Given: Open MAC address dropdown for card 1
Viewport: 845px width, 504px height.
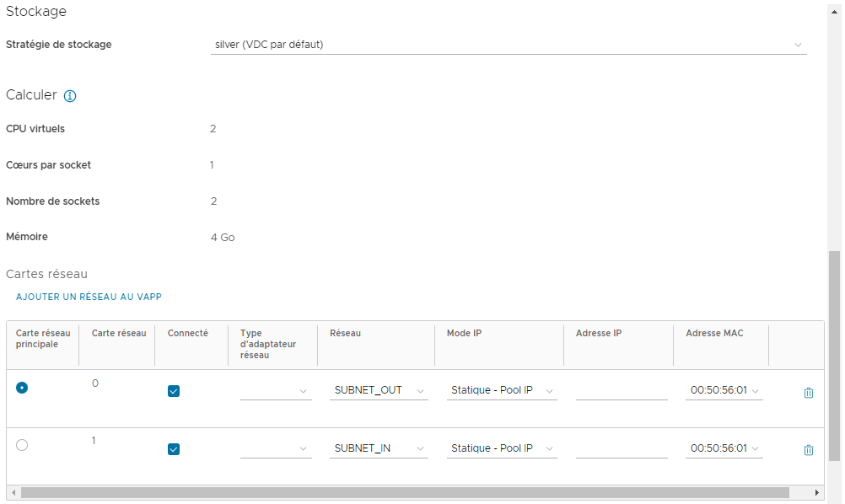Looking at the screenshot, I should pos(724,448).
